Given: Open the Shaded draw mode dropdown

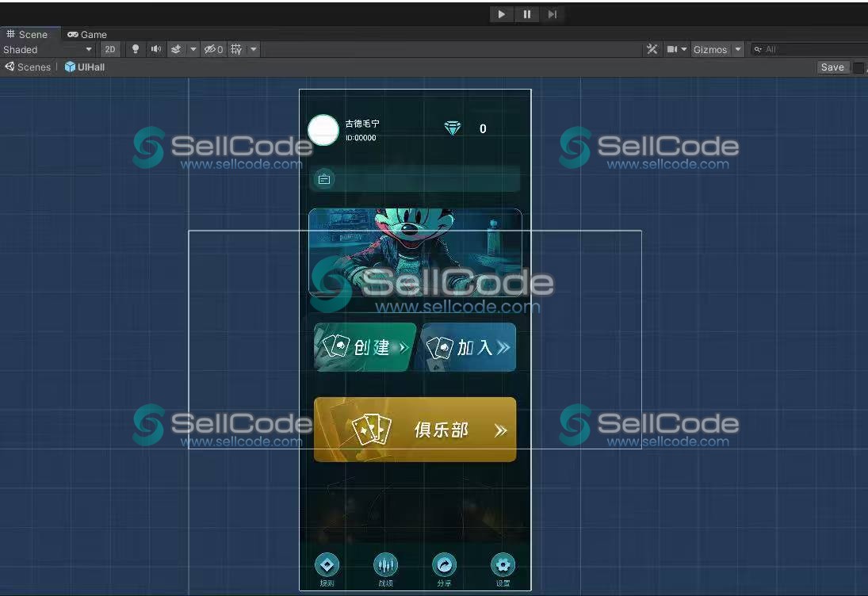Looking at the screenshot, I should (x=48, y=49).
